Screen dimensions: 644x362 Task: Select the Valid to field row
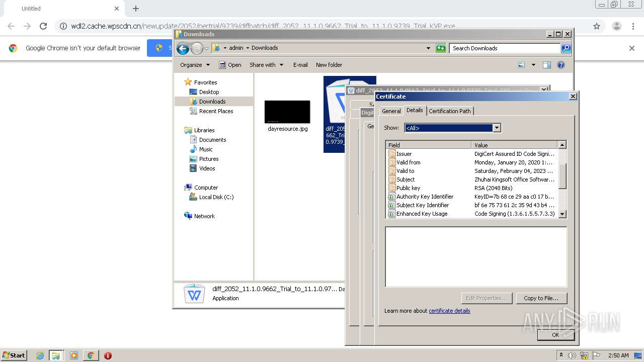point(472,171)
